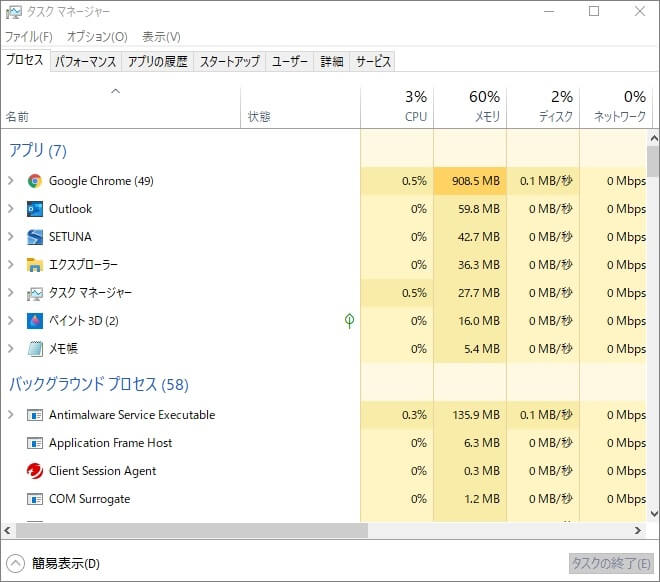
Task: Click the Application Frame Host icon
Action: pyautogui.click(x=35, y=443)
